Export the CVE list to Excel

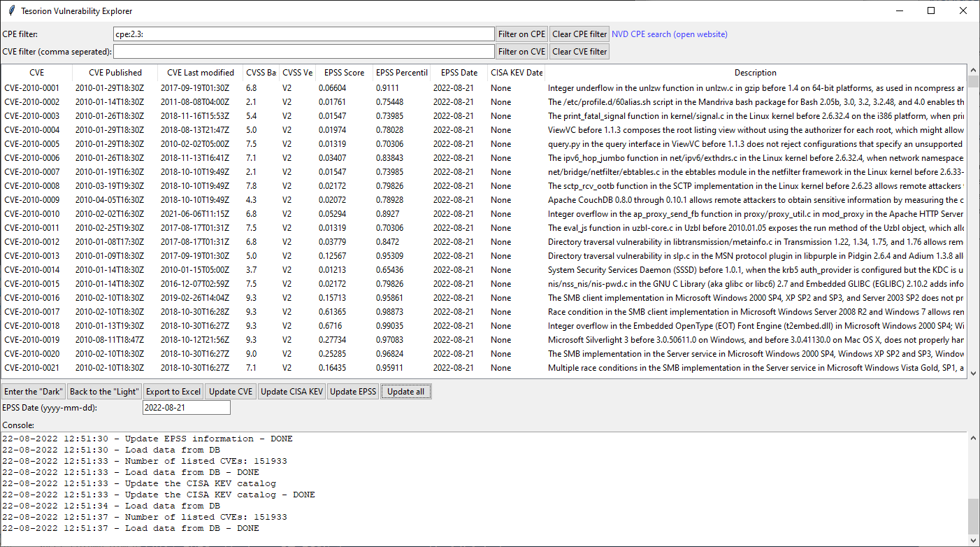click(x=173, y=391)
